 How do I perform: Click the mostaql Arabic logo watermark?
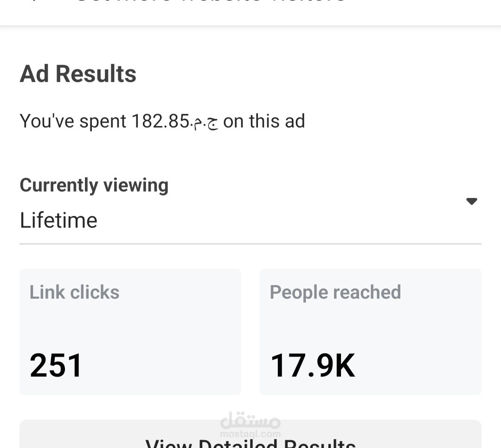(250, 421)
